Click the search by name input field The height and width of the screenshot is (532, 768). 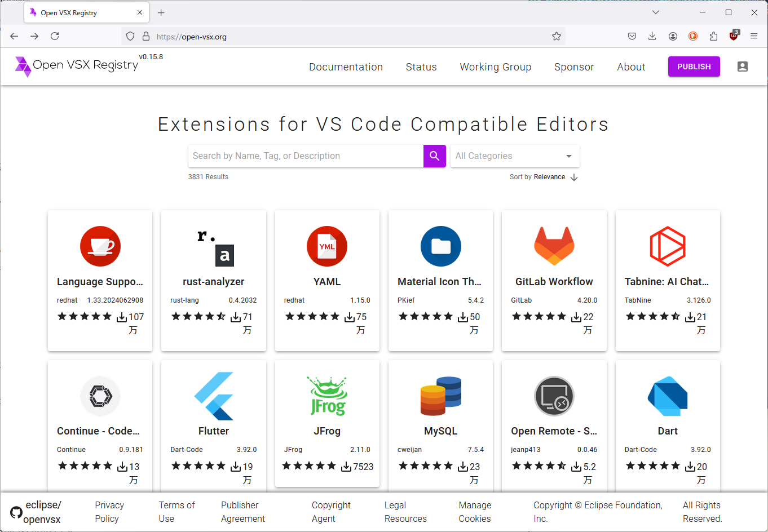coord(305,156)
